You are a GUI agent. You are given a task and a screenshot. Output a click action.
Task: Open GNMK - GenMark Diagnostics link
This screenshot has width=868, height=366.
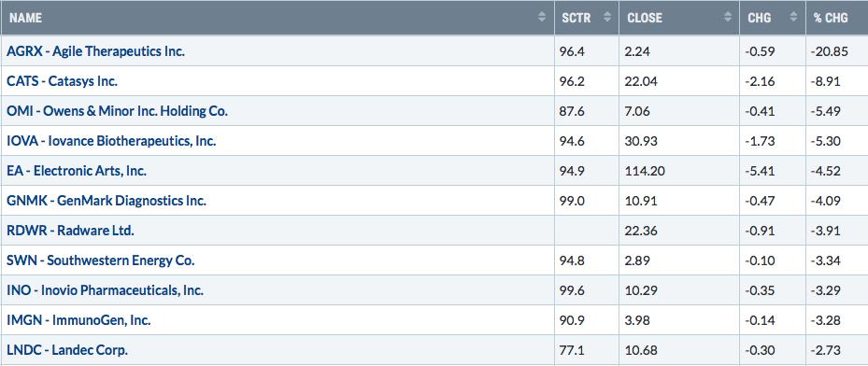(107, 201)
